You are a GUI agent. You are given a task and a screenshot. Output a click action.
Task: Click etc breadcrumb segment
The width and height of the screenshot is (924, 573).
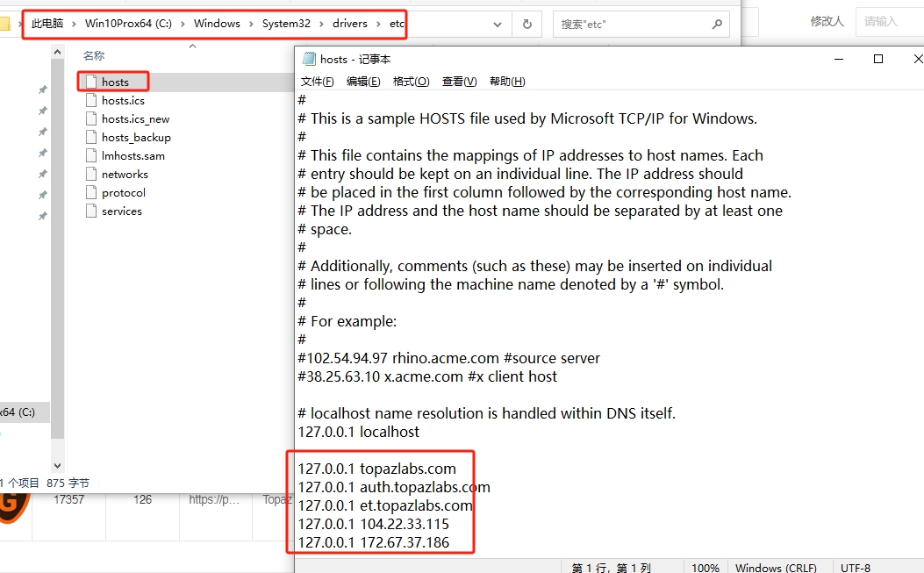[x=397, y=24]
